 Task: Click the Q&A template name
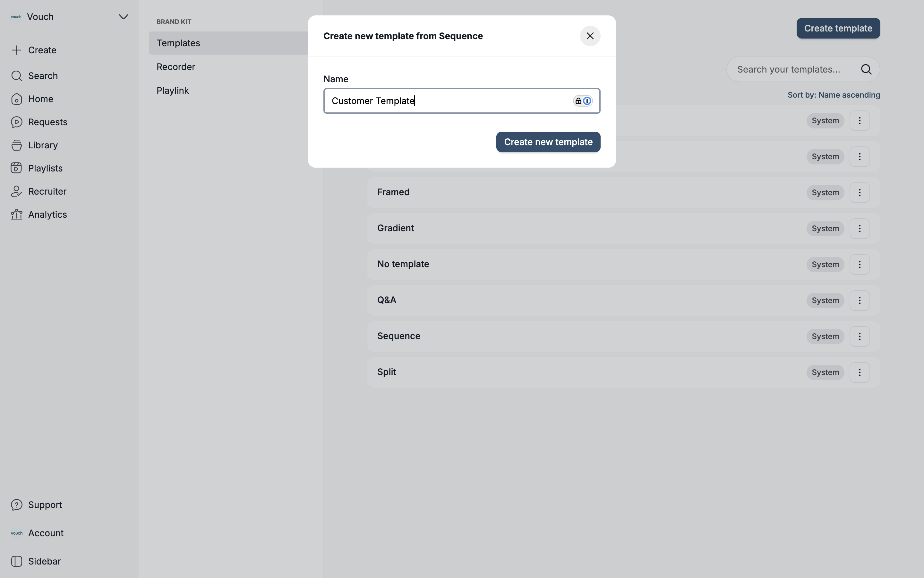point(387,300)
